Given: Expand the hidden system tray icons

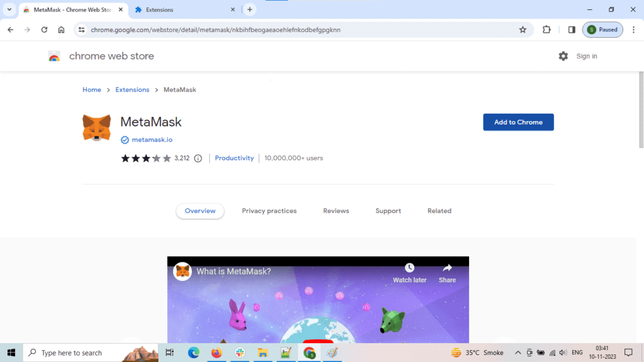Looking at the screenshot, I should (518, 353).
